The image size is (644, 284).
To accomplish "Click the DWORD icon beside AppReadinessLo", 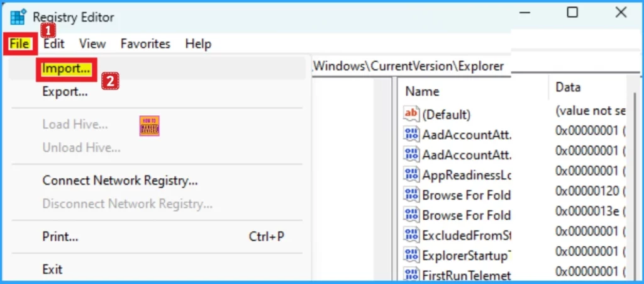I will tap(411, 174).
